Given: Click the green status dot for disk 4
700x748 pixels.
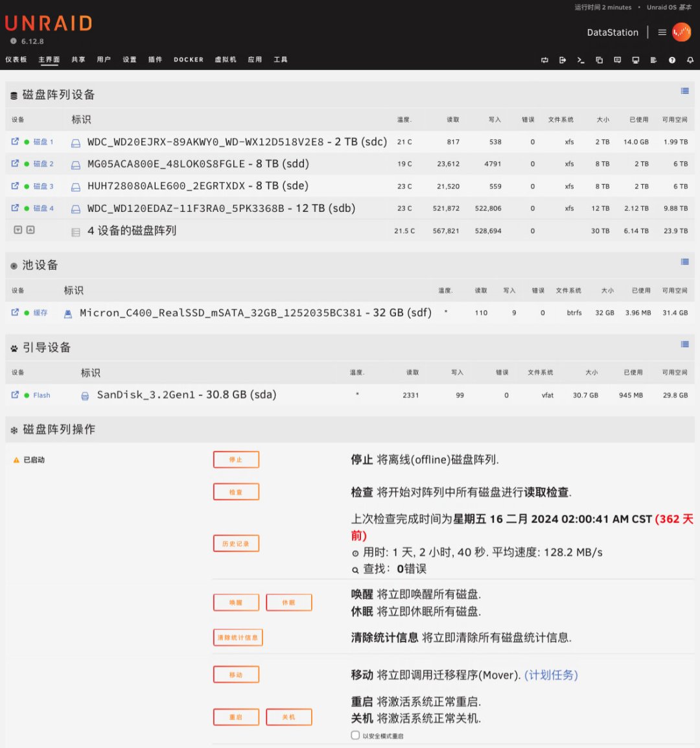Looking at the screenshot, I should (27, 209).
